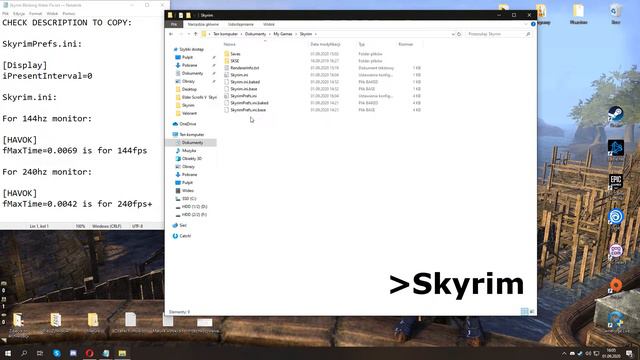Open Notepad Edycja menu
The image size is (640, 360).
pos(19,13)
